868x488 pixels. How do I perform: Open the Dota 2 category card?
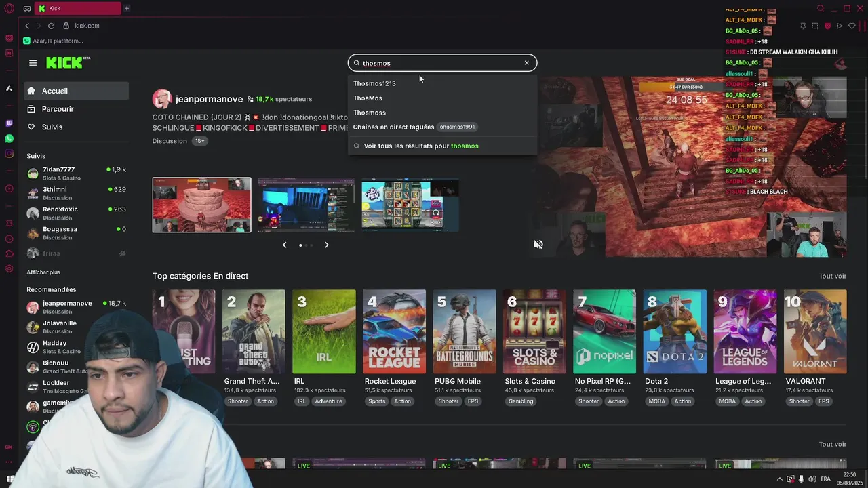675,332
